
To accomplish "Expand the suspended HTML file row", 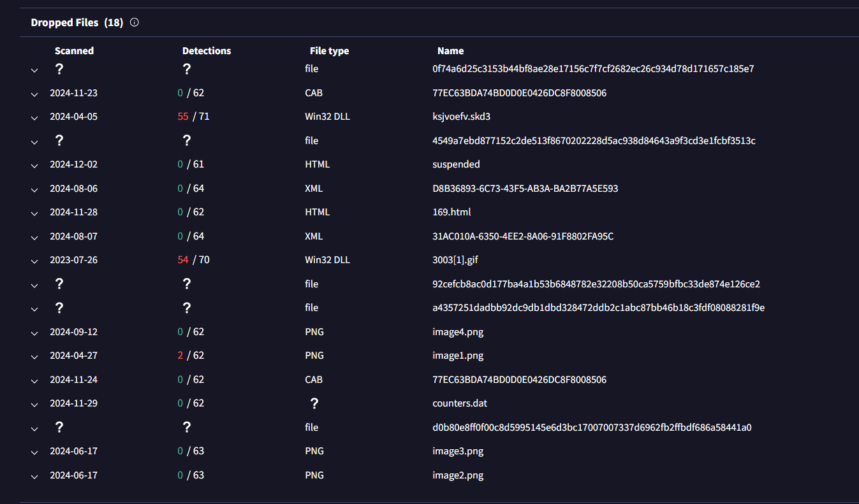I will click(x=34, y=166).
